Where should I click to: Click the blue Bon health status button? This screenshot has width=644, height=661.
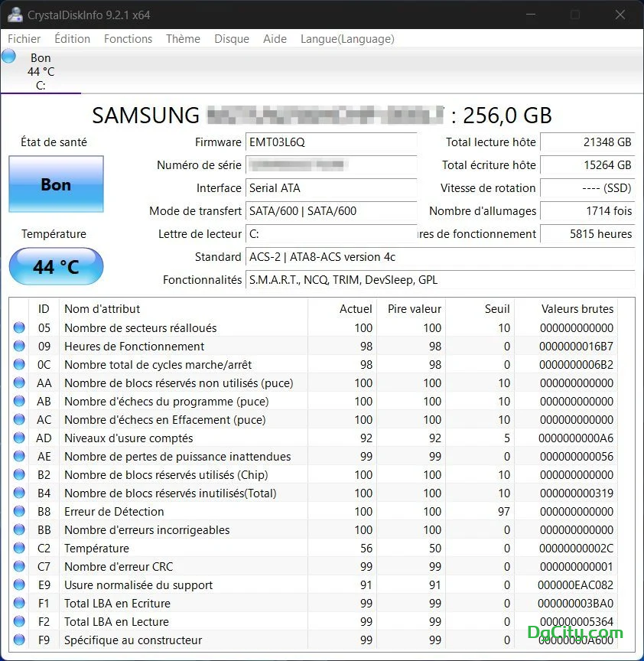click(56, 184)
